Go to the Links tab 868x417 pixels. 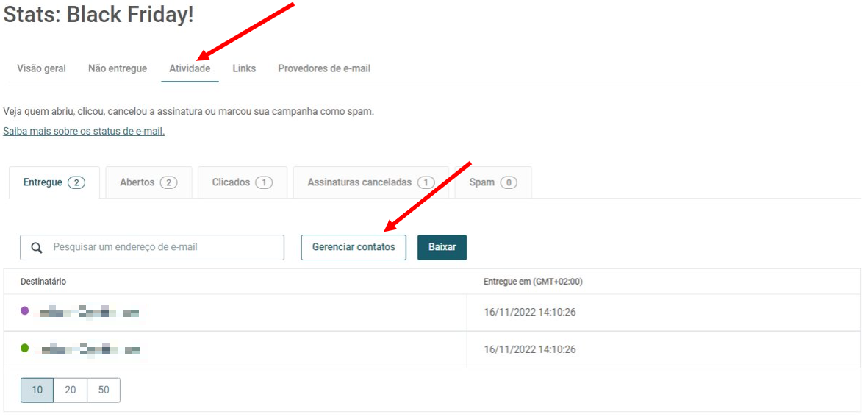(x=244, y=68)
